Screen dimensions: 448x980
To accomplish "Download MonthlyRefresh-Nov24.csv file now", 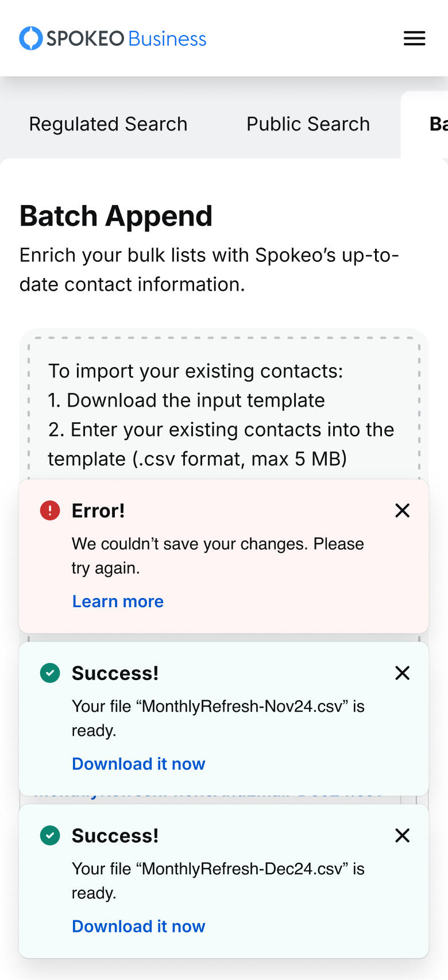I will pyautogui.click(x=138, y=764).
